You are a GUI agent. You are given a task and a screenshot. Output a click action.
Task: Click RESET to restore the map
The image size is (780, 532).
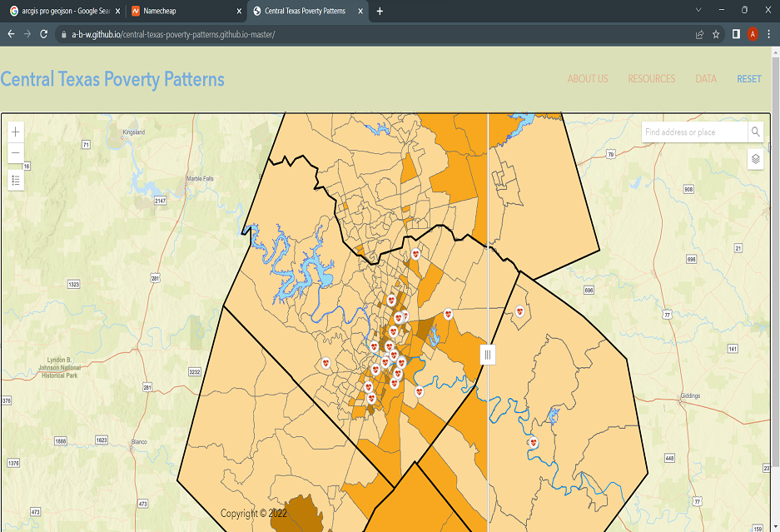click(748, 79)
